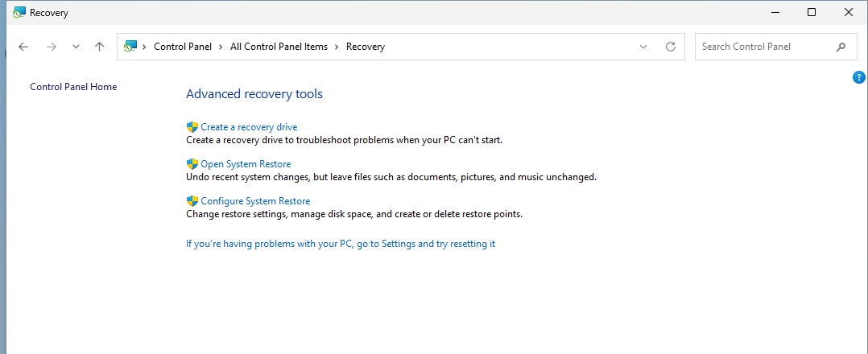868x354 pixels.
Task: Click the Undo recent system changes description
Action: (x=391, y=178)
